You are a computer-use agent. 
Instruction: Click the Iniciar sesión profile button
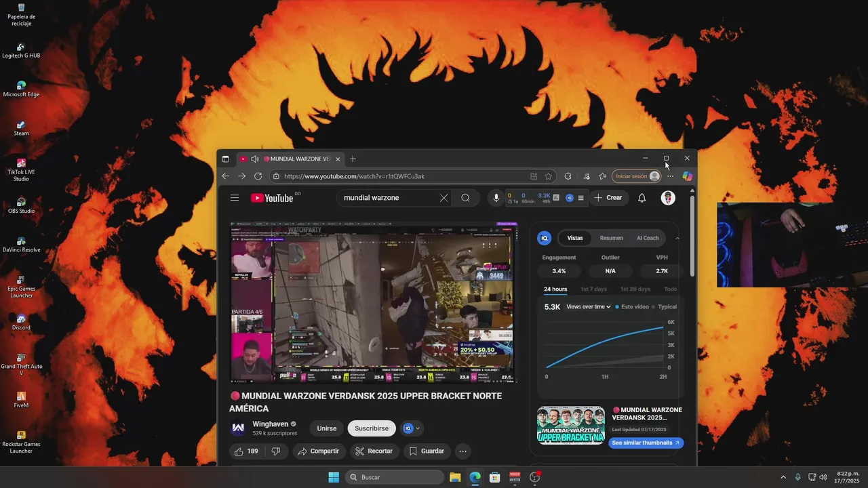637,176
